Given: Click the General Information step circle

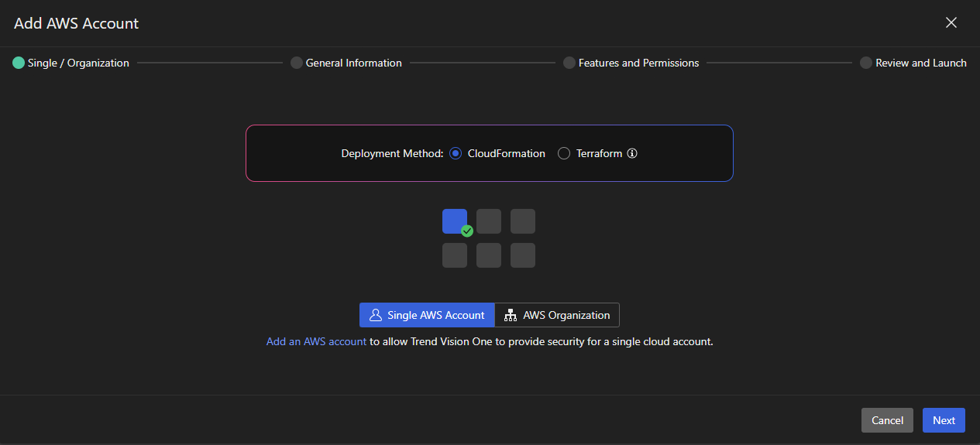Looking at the screenshot, I should coord(297,63).
